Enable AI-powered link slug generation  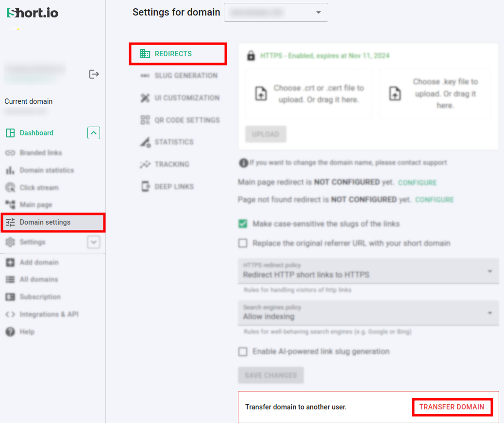pos(243,352)
